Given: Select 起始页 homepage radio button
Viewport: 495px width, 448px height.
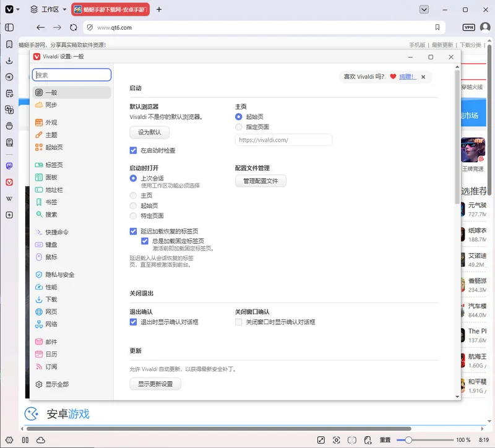Looking at the screenshot, I should [239, 117].
